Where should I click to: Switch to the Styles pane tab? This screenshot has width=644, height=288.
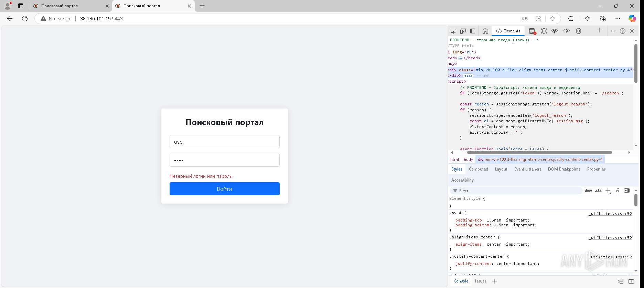457,169
